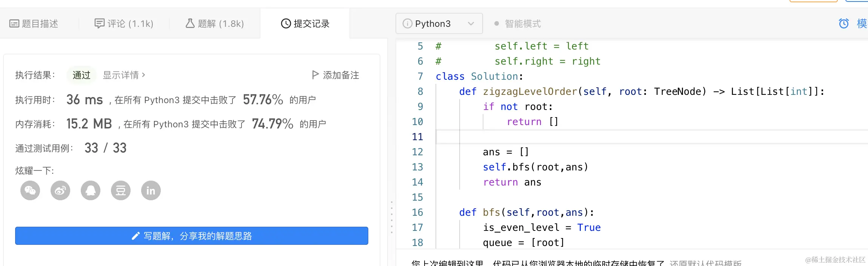Click the 写题解 share solution button
868x266 pixels.
tap(191, 236)
